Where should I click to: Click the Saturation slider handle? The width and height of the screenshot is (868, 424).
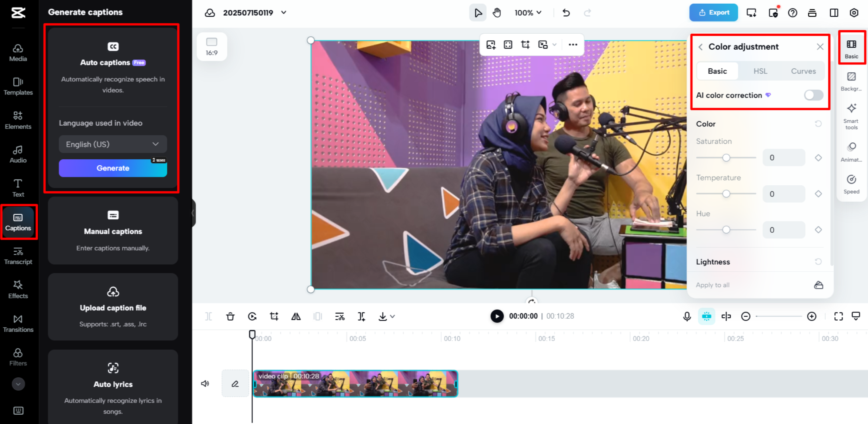tap(726, 157)
